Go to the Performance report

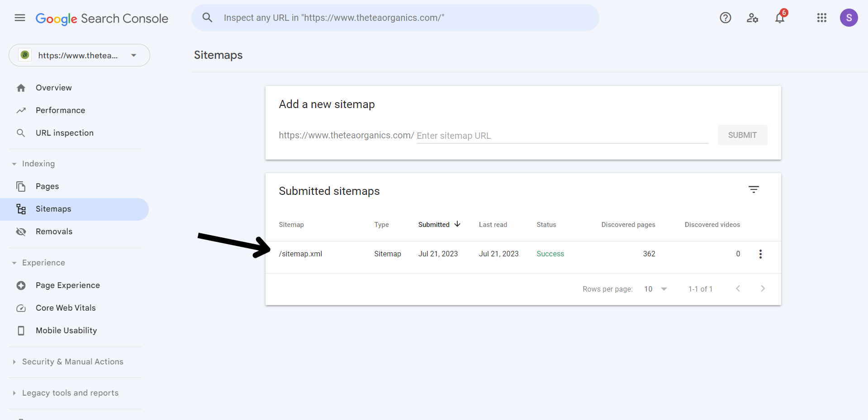point(60,110)
